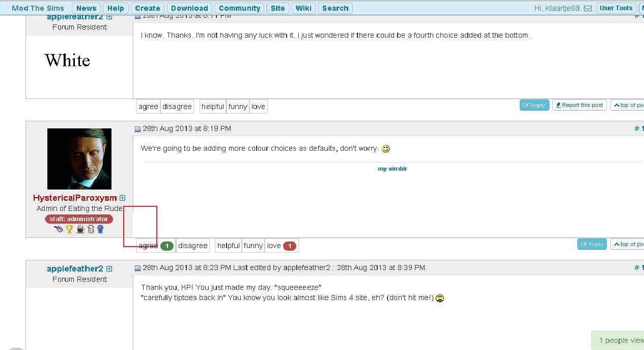Open the User Tools dropdown
The height and width of the screenshot is (350, 644).
616,8
